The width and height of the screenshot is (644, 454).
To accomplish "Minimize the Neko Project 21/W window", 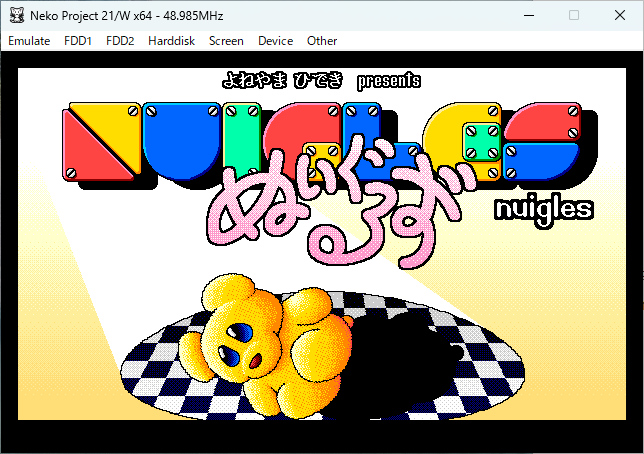I will pyautogui.click(x=529, y=16).
